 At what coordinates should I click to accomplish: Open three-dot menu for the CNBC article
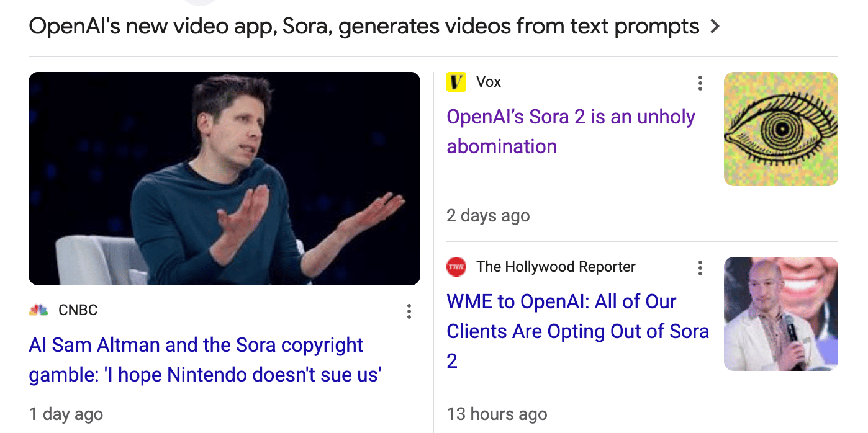409,311
